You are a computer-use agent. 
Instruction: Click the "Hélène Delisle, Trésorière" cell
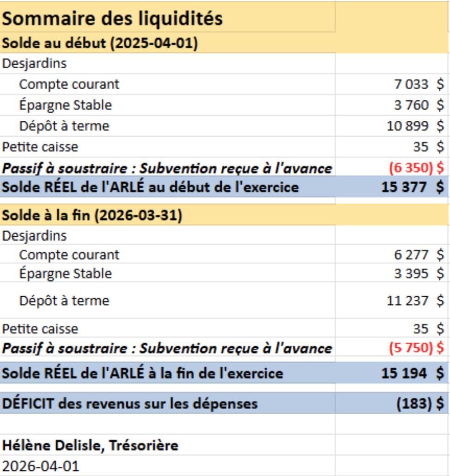click(x=91, y=445)
